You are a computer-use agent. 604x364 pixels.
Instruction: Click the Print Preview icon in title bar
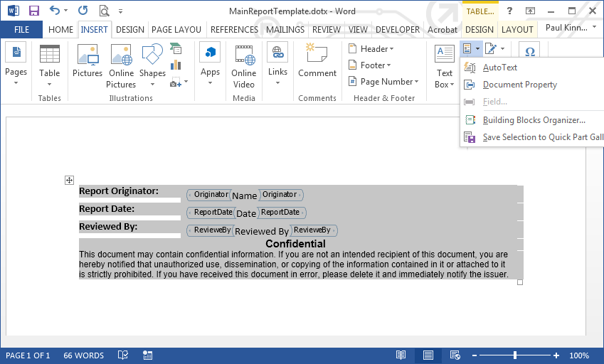[104, 11]
